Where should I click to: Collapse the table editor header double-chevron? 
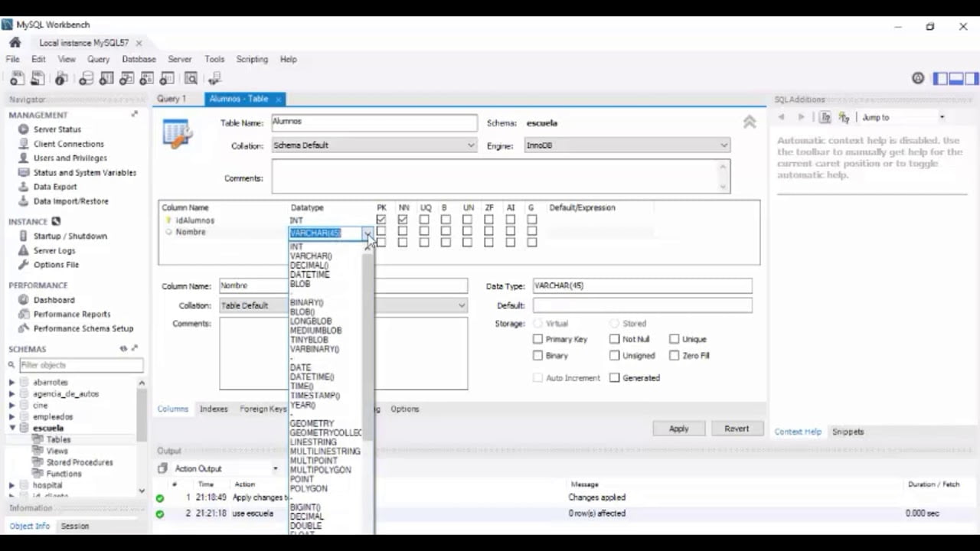750,122
